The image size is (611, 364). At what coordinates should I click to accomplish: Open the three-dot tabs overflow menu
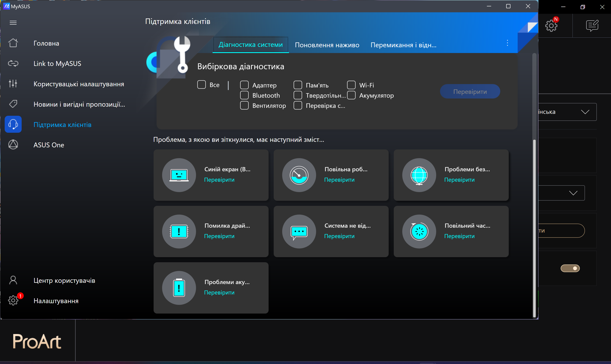[507, 43]
